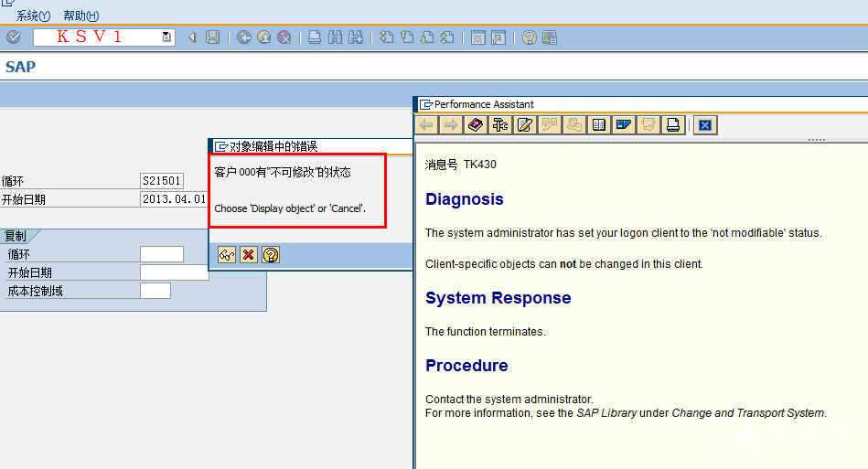The height and width of the screenshot is (469, 868).
Task: Collapse the command field with the triangle arrow
Action: coord(192,37)
